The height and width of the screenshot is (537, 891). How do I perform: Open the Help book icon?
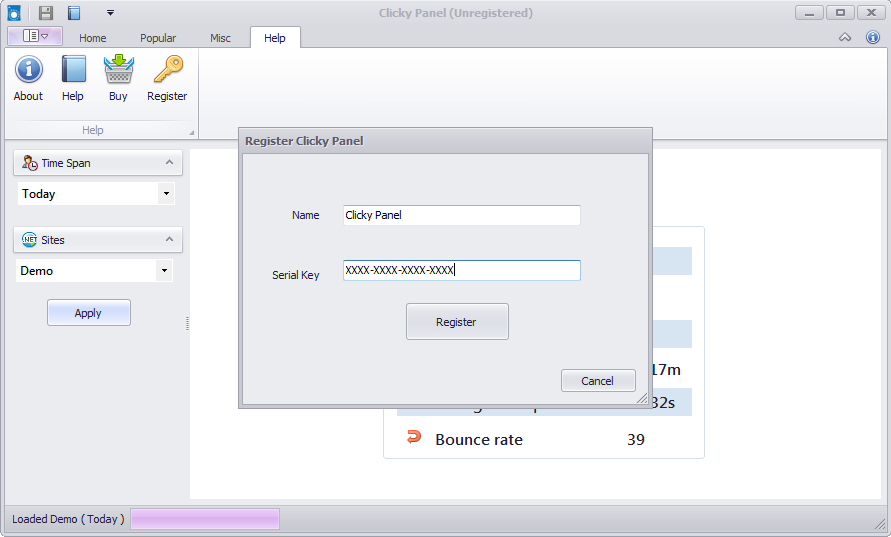coord(73,69)
